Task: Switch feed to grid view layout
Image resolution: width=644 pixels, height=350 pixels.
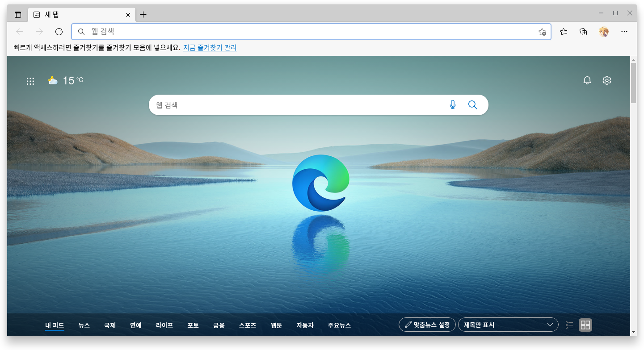Action: (x=585, y=325)
